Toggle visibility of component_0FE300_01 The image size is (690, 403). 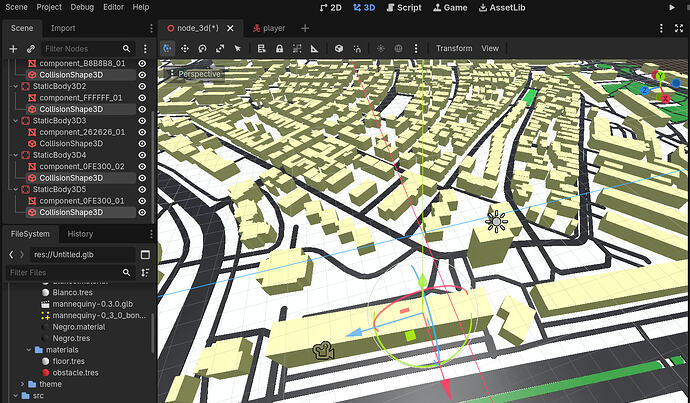tap(142, 200)
